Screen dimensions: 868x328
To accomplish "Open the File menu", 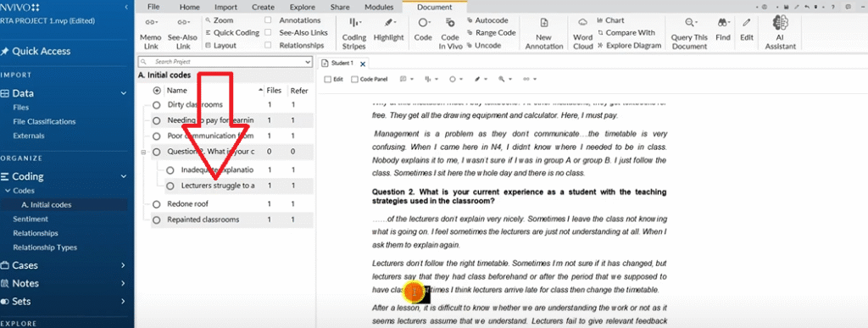I will (153, 7).
